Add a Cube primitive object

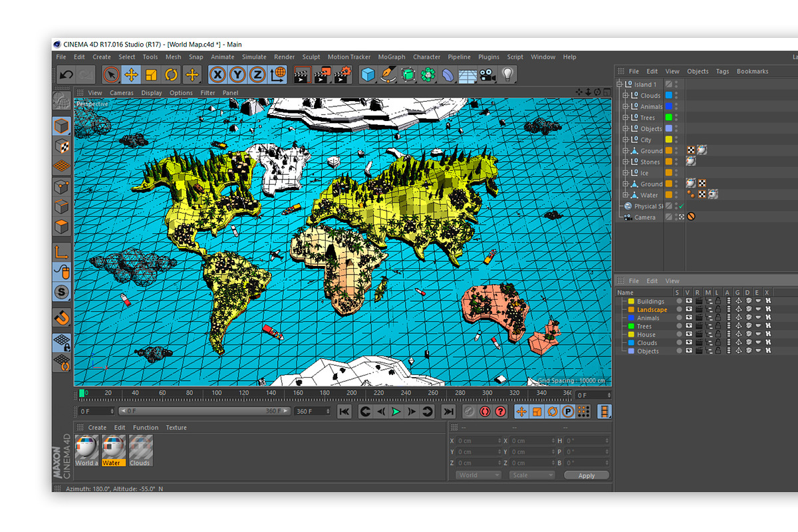point(368,74)
